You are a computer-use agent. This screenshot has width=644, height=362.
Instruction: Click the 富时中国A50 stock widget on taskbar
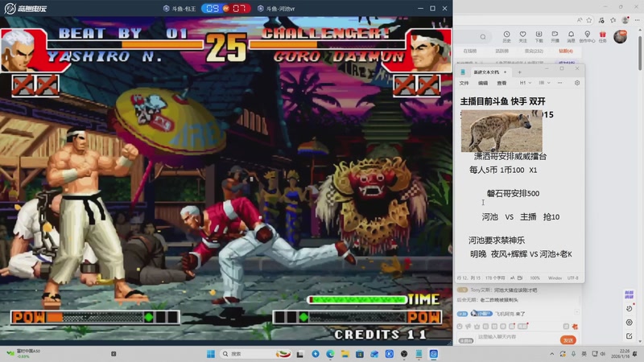[24, 353]
